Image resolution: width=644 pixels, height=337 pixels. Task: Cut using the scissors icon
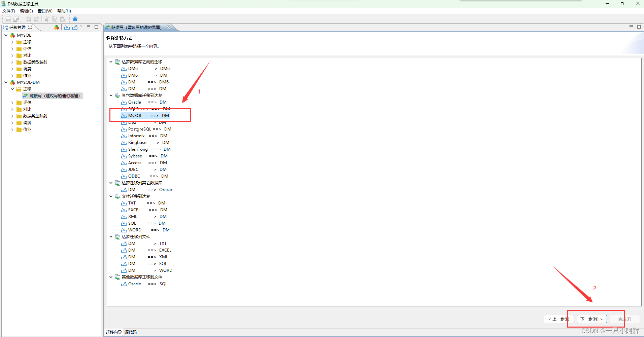47,19
